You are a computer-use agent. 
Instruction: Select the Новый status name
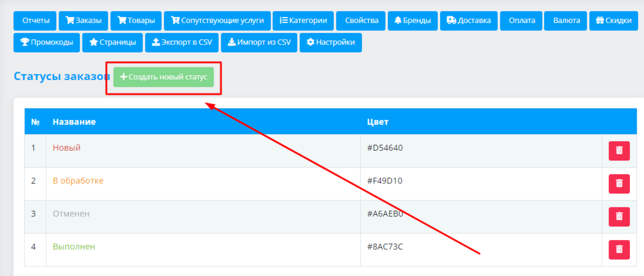67,148
